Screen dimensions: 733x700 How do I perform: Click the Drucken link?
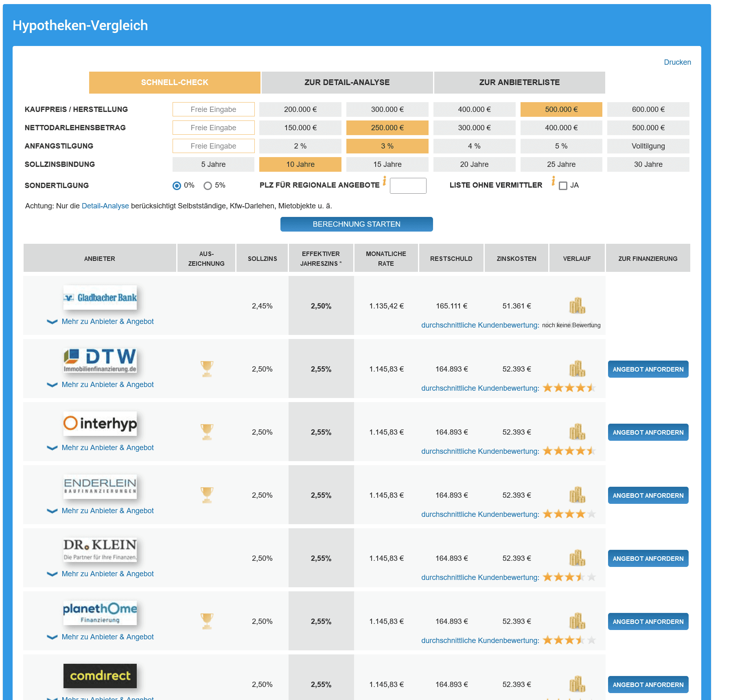click(678, 62)
